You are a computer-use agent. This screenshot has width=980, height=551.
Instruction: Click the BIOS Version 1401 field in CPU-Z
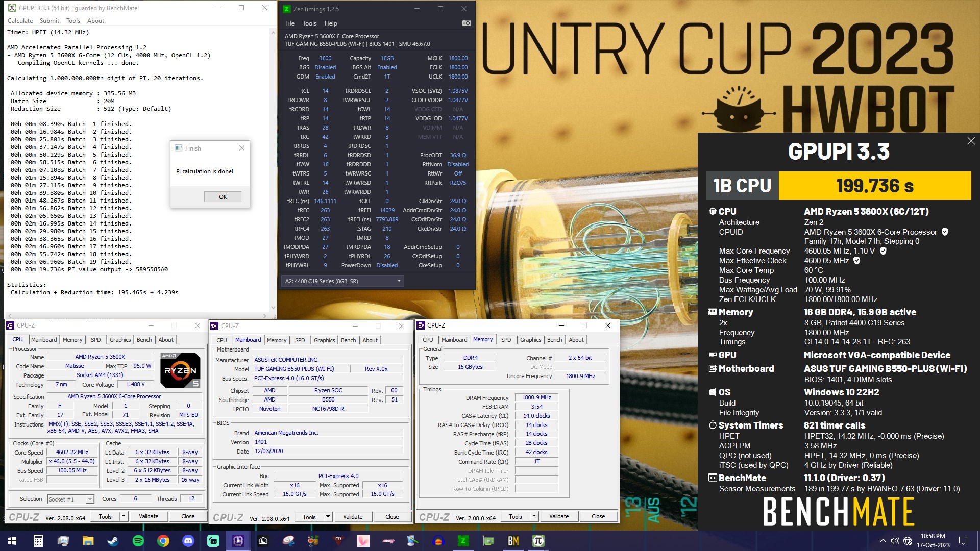click(x=328, y=442)
